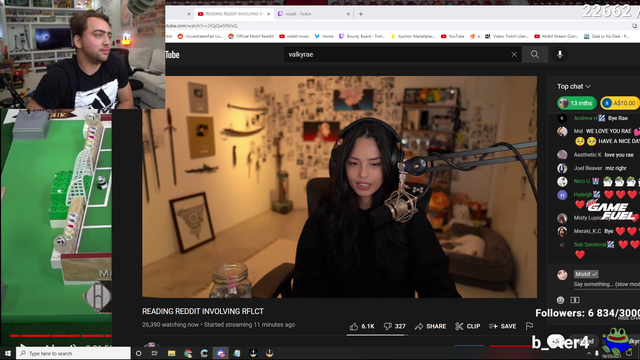
Task: Click Seb Sandoval's username in chat
Action: (590, 244)
